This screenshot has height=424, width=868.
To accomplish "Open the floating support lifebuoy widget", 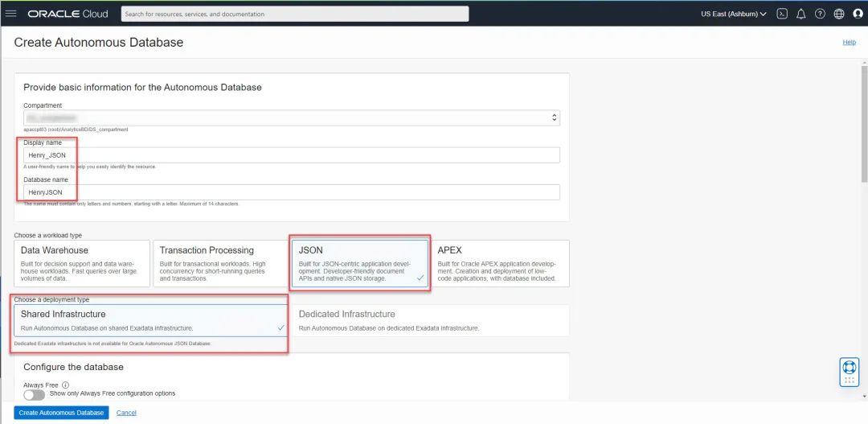I will click(x=850, y=372).
